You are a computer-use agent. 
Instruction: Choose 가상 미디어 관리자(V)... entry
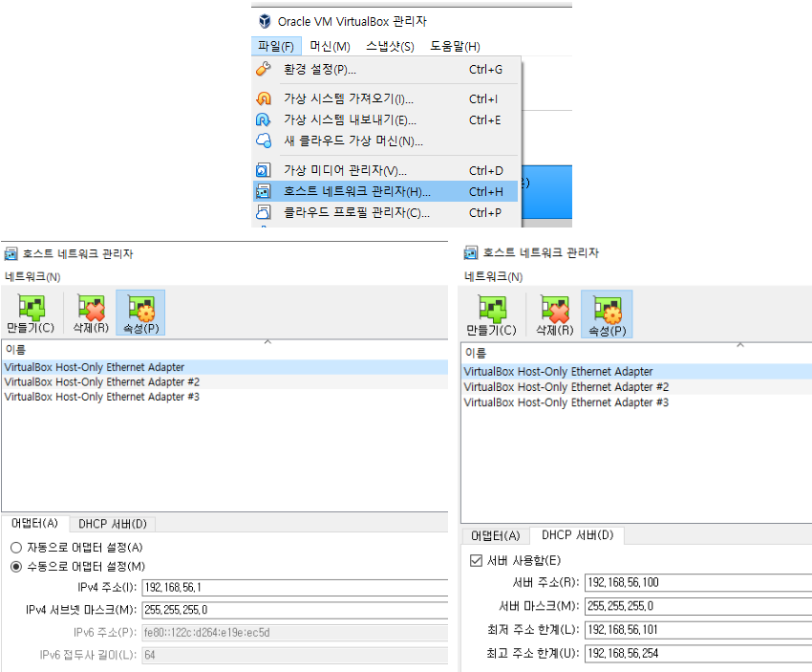386,170
